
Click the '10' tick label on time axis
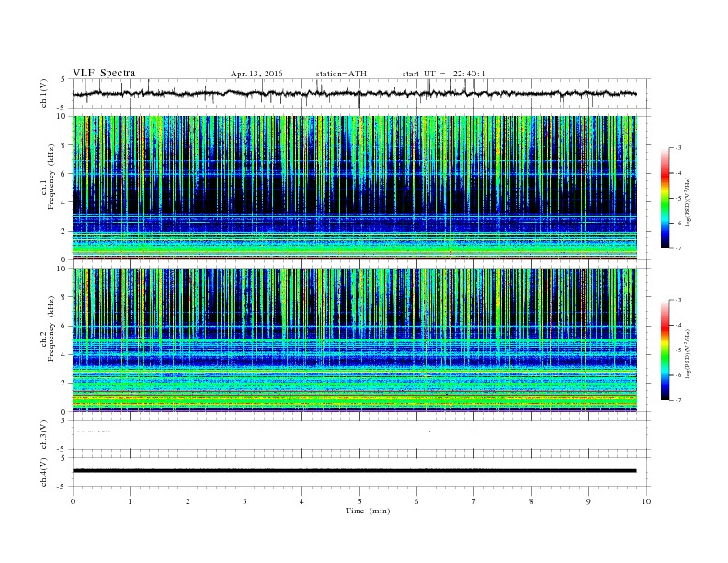(646, 501)
